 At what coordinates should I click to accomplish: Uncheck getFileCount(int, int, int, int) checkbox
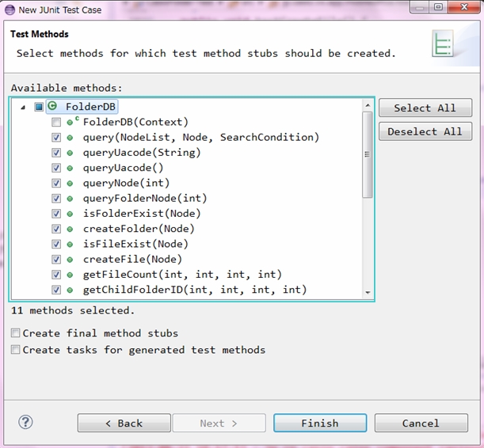[x=56, y=275]
